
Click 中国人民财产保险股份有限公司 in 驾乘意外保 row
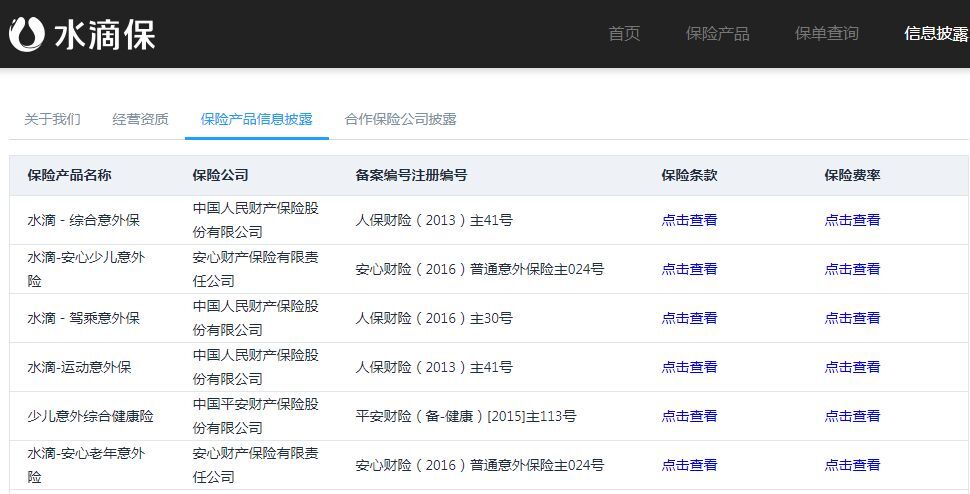255,318
